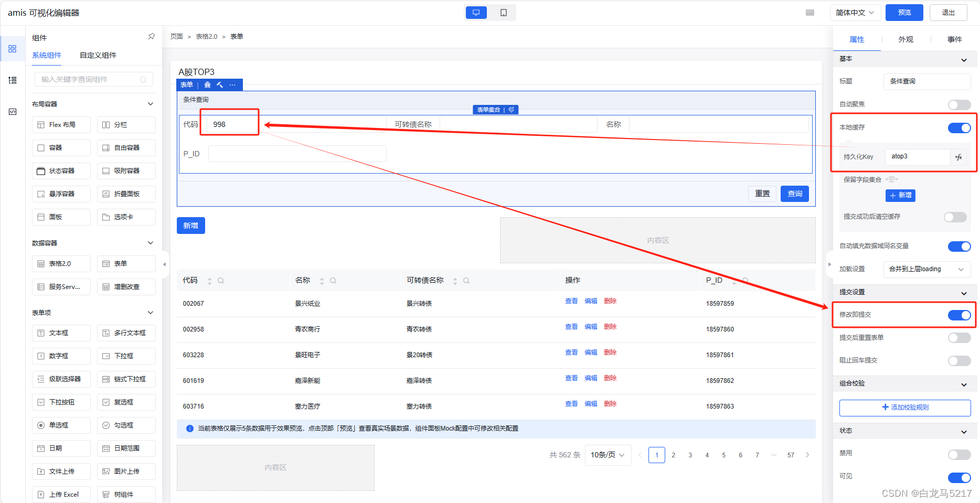Collapse the 提交设置 section
This screenshot has height=503, width=980.
pyautogui.click(x=964, y=293)
